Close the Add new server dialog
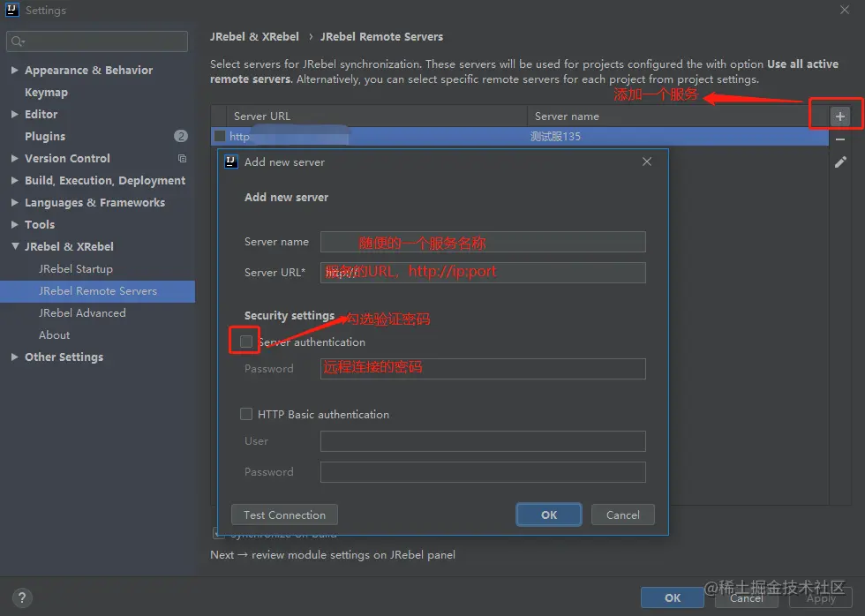 click(646, 162)
